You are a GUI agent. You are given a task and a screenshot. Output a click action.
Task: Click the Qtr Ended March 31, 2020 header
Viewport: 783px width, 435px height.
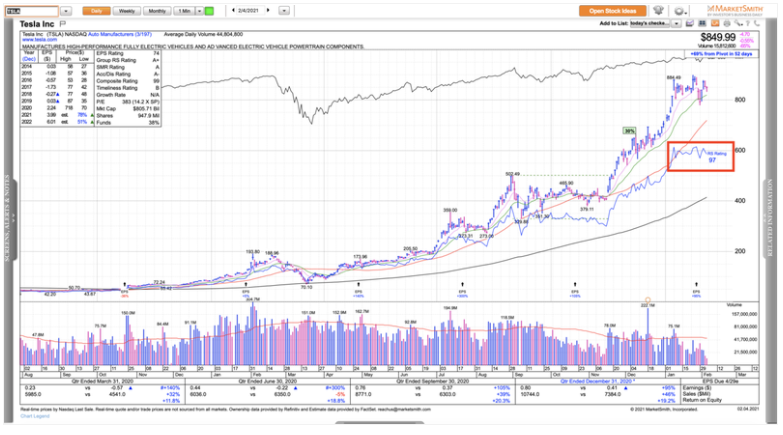(x=102, y=381)
